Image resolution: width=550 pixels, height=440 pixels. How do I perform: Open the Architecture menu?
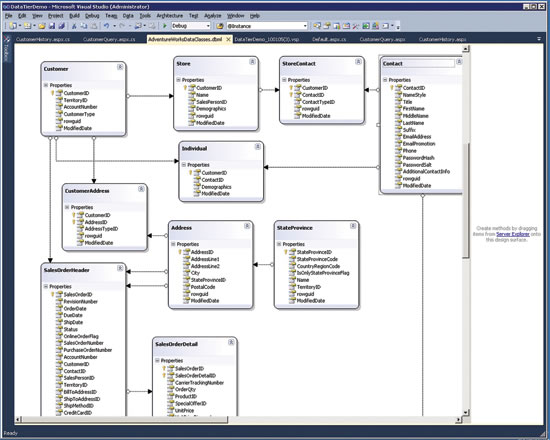coord(170,16)
